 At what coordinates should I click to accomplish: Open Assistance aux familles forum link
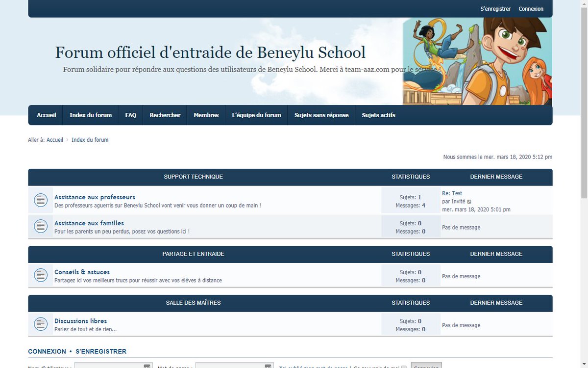(x=89, y=223)
